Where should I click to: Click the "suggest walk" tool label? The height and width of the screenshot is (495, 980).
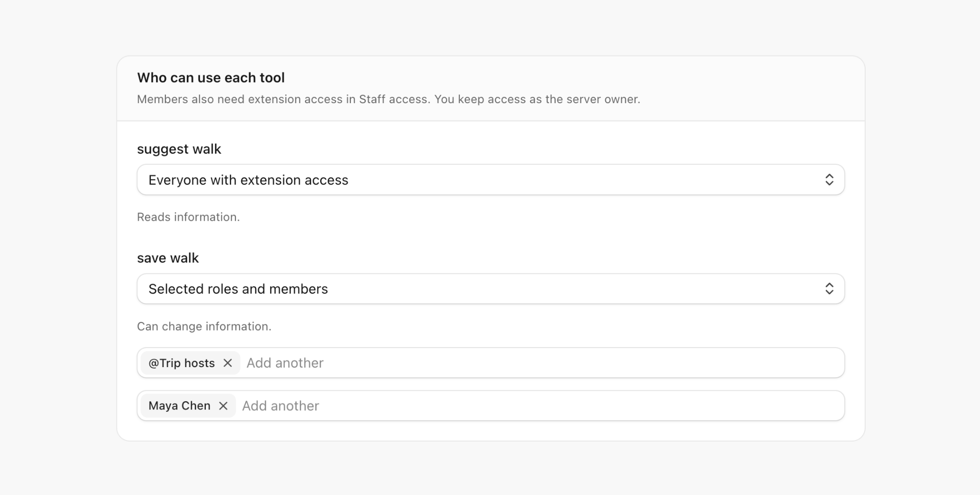[179, 149]
